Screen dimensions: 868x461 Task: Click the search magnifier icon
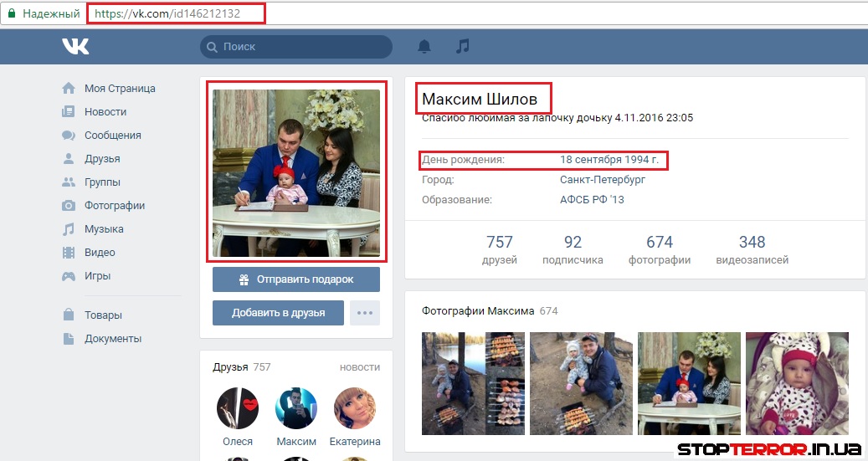[x=212, y=47]
